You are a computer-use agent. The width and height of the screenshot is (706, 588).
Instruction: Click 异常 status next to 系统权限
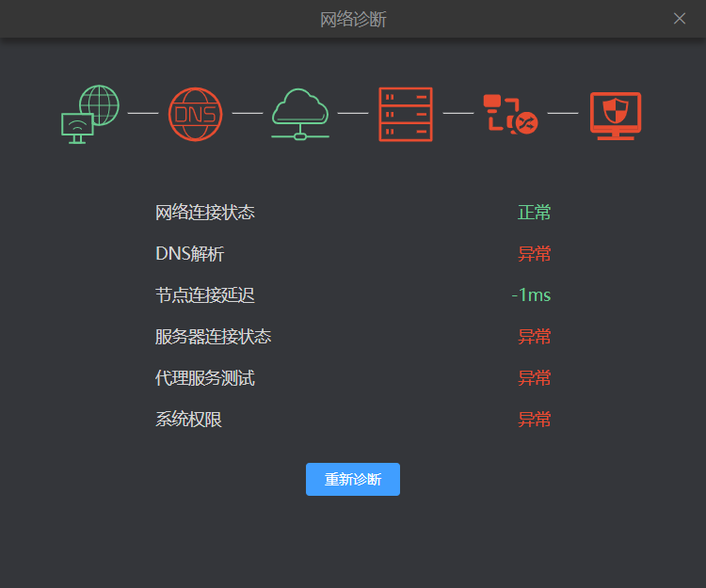click(x=534, y=420)
